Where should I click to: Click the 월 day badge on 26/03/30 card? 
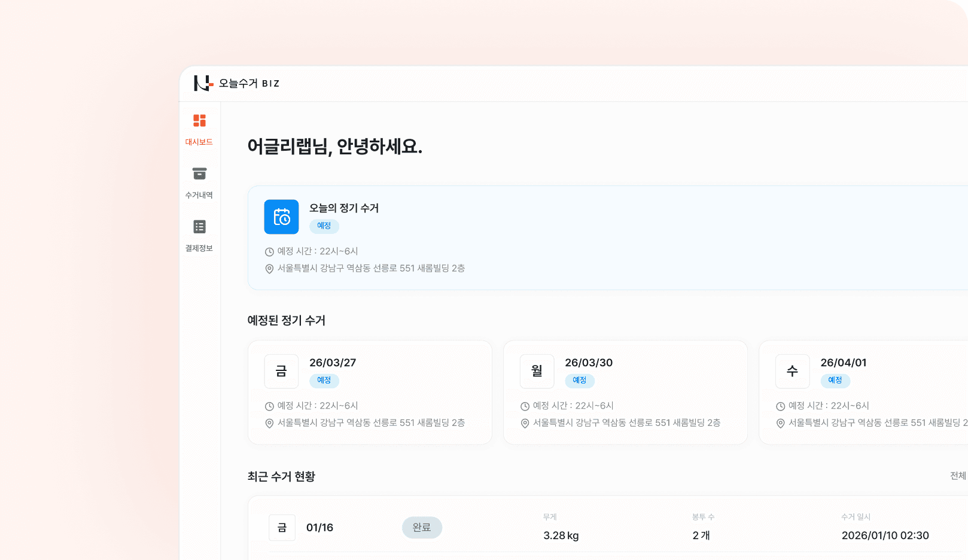tap(537, 371)
